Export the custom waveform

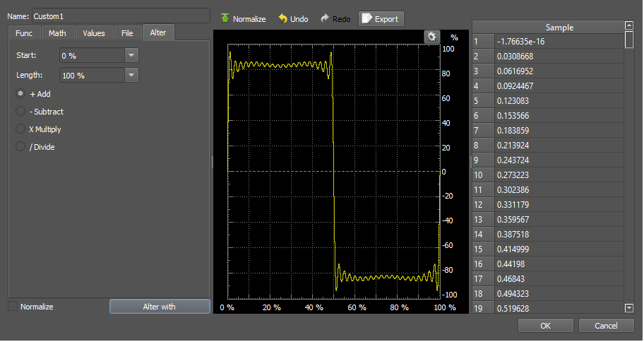coord(381,19)
